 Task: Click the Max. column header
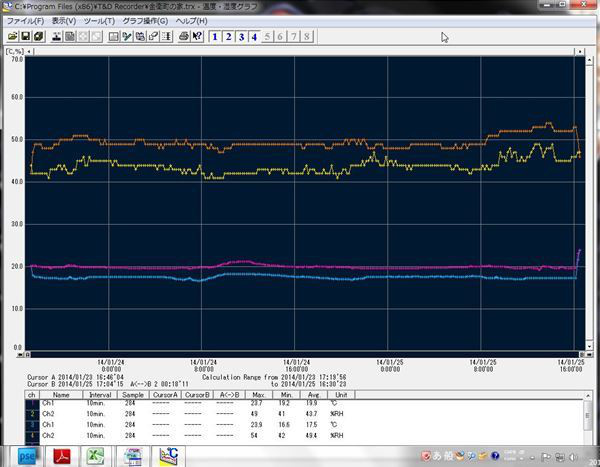tap(259, 395)
